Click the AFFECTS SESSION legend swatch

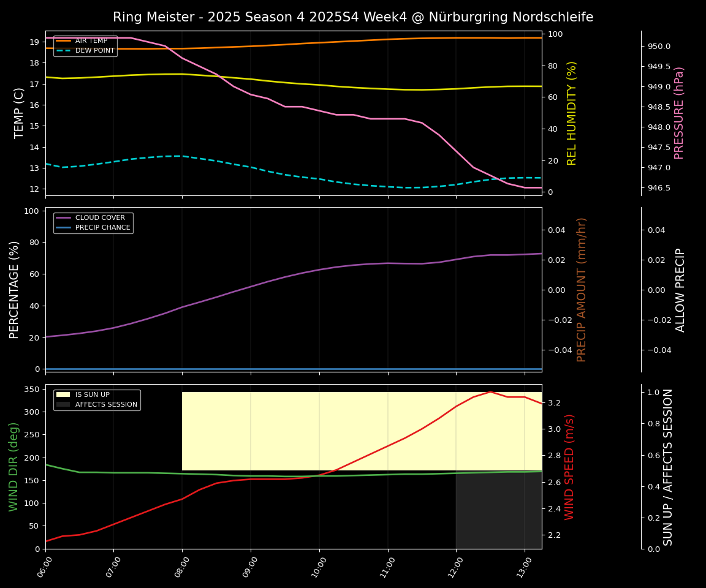pos(63,405)
